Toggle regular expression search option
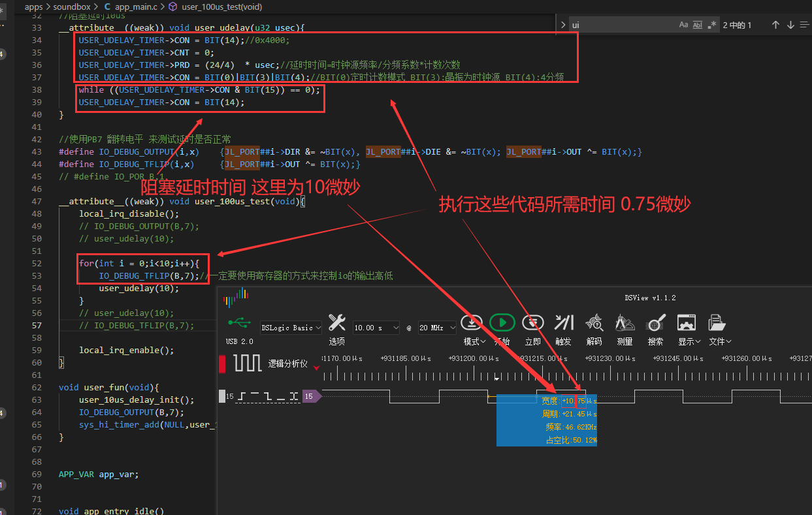This screenshot has height=515, width=812. [710, 25]
